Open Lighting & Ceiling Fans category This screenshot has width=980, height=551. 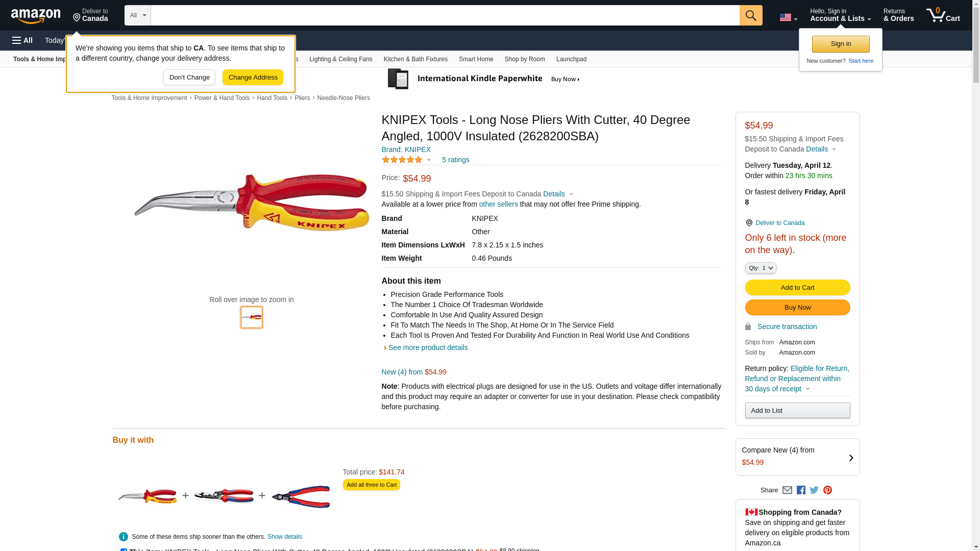[x=340, y=59]
